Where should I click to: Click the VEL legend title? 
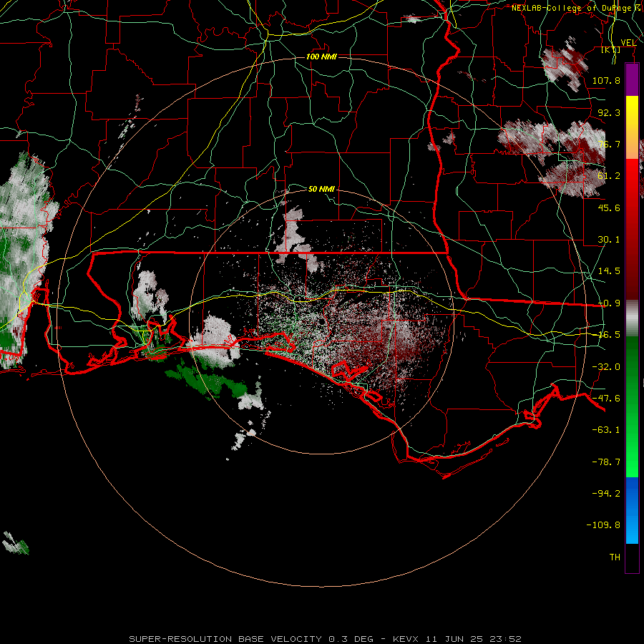click(x=628, y=42)
